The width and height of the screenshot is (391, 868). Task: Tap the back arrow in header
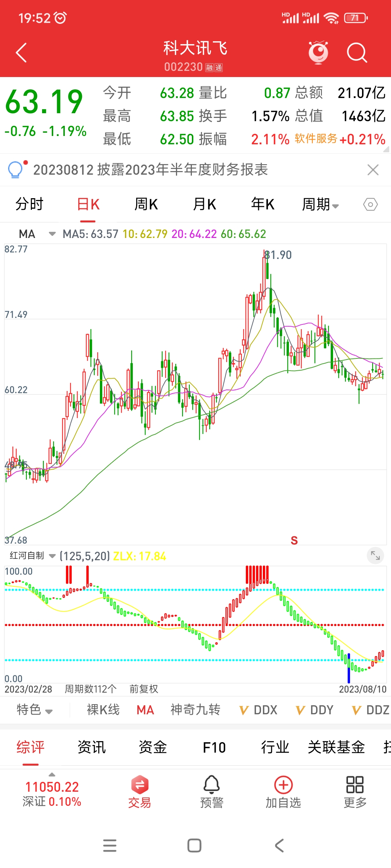click(21, 53)
